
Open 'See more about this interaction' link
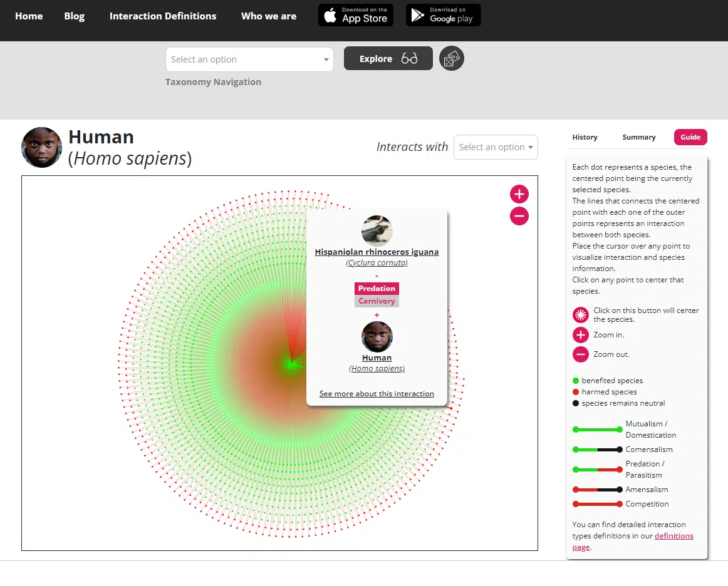point(377,394)
